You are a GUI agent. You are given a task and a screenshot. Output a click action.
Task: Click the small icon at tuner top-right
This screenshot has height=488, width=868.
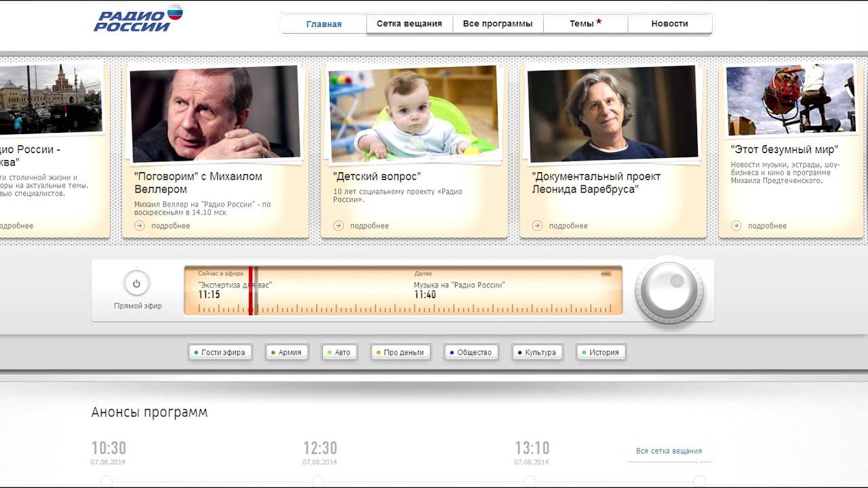[606, 274]
